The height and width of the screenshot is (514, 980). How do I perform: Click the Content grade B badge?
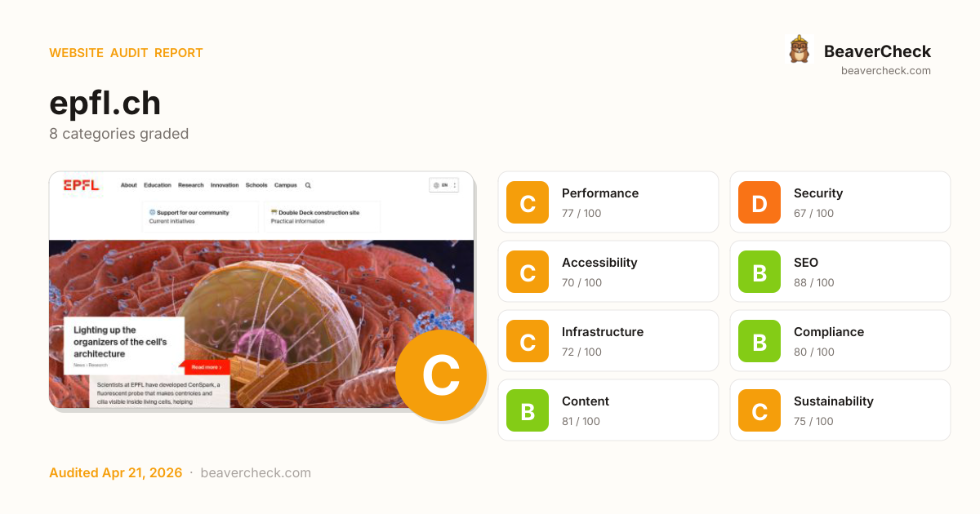[x=528, y=410]
